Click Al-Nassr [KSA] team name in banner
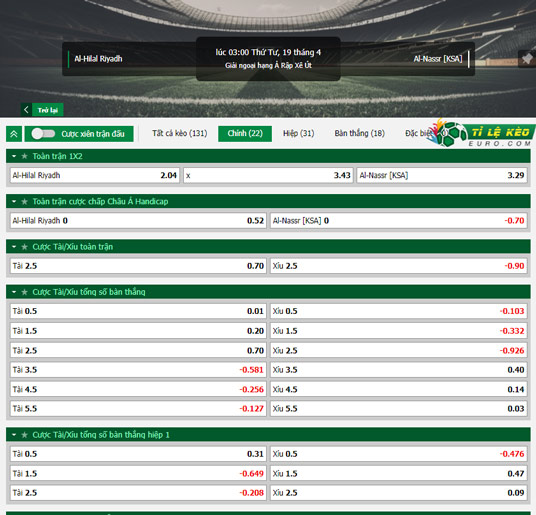Screen dimensions: 536x515 coord(438,59)
